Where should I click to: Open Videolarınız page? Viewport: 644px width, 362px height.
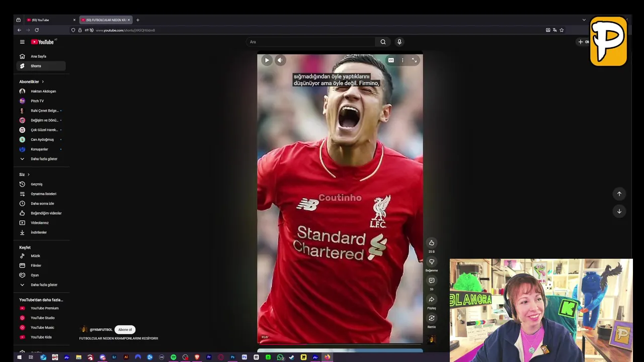42,223
